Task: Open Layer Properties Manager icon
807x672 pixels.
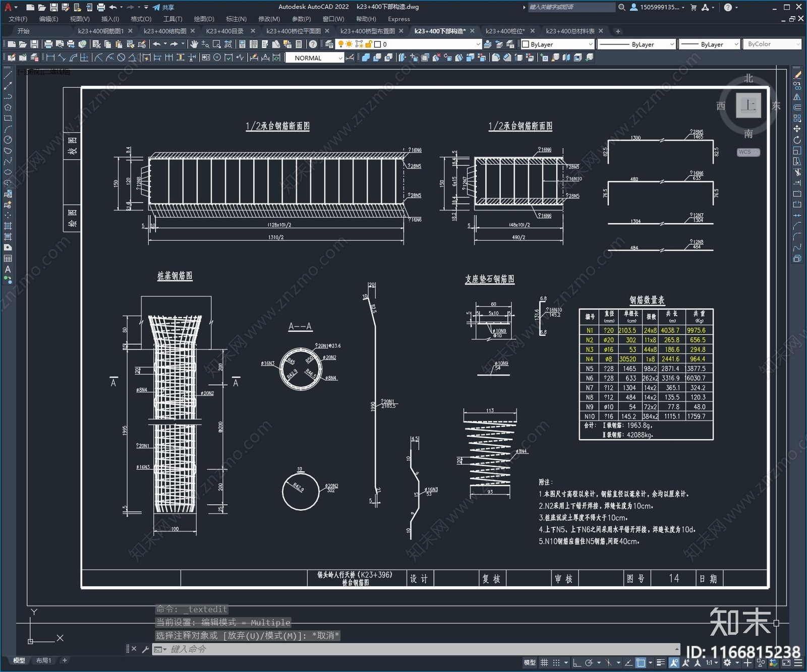Action: pos(329,44)
